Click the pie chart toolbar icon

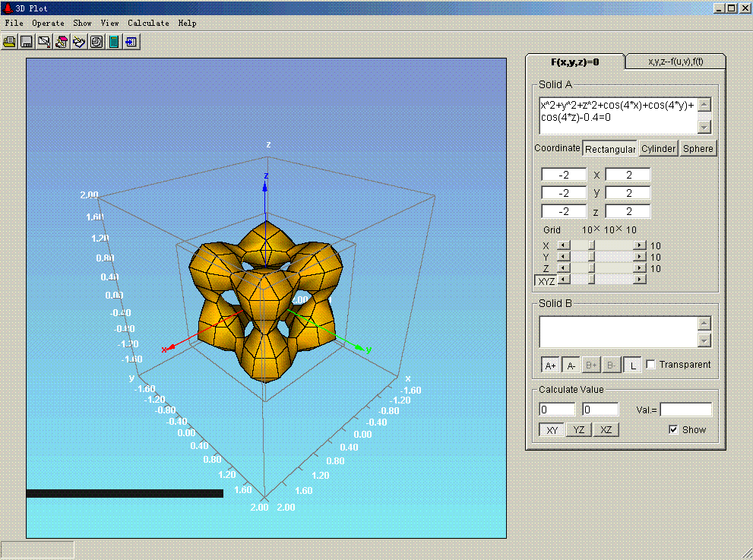(x=96, y=42)
